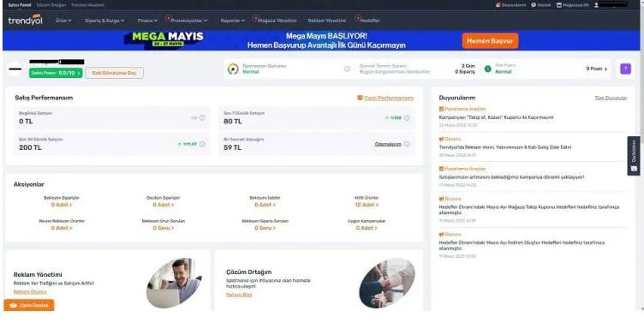The width and height of the screenshot is (644, 335).
Task: Open announcement about İndirim Oluştur Hedefleri
Action: pyautogui.click(x=522, y=245)
